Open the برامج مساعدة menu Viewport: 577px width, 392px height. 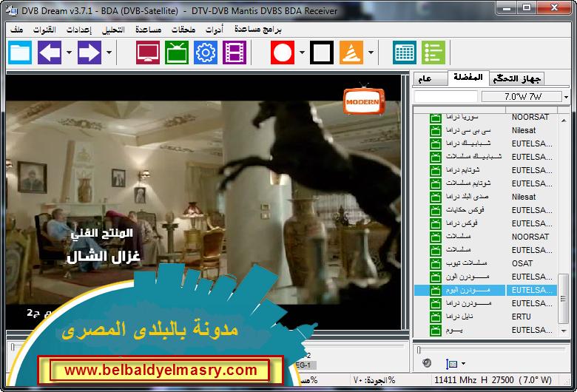click(257, 30)
